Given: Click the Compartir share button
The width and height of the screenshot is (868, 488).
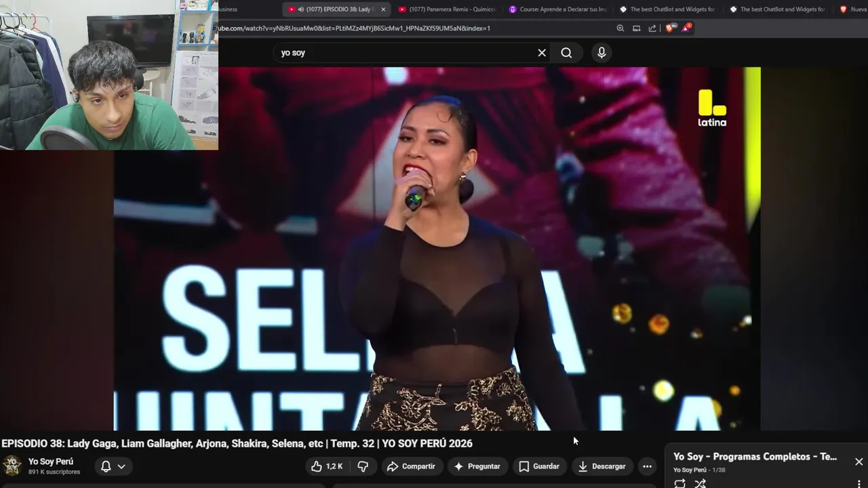Looking at the screenshot, I should [412, 466].
